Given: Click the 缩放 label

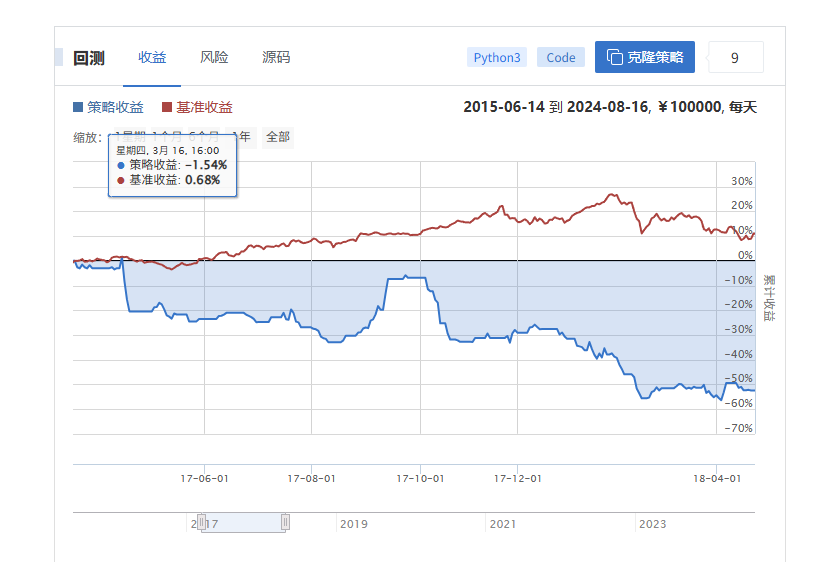Looking at the screenshot, I should click(x=88, y=137).
